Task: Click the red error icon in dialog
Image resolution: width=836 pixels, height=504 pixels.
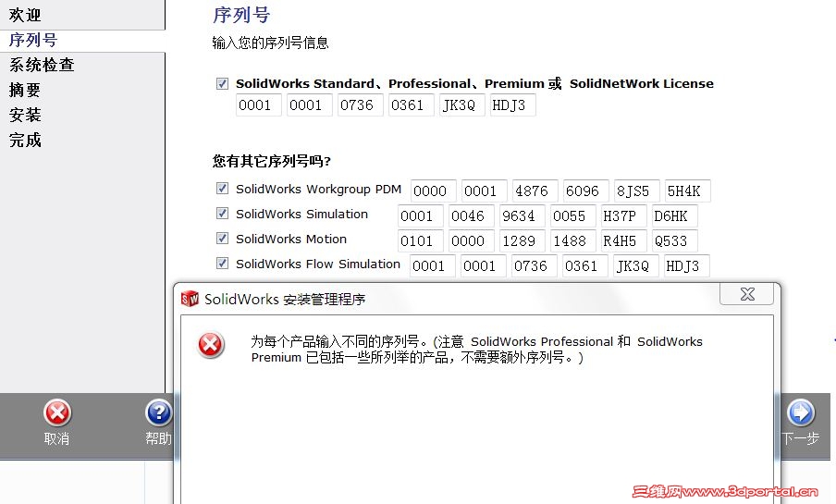Action: coord(211,345)
